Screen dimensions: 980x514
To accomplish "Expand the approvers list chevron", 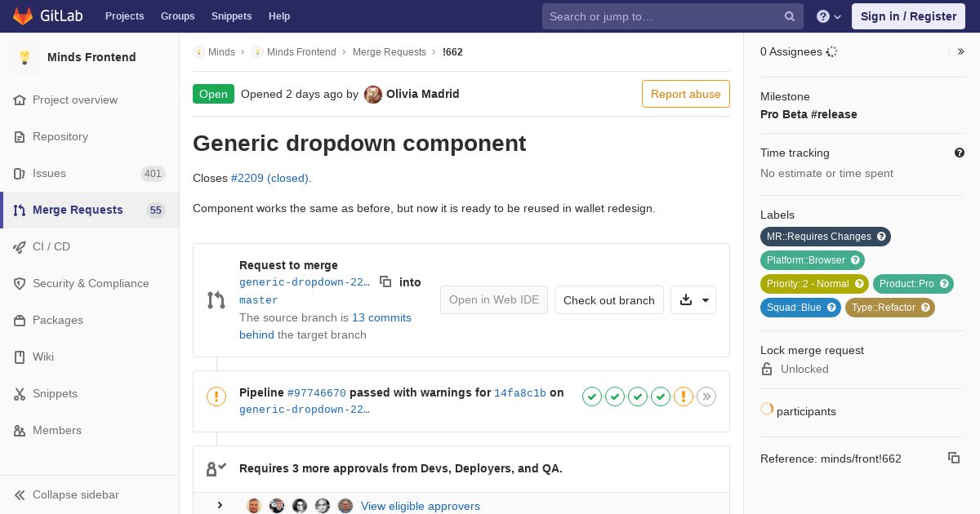I will point(220,506).
